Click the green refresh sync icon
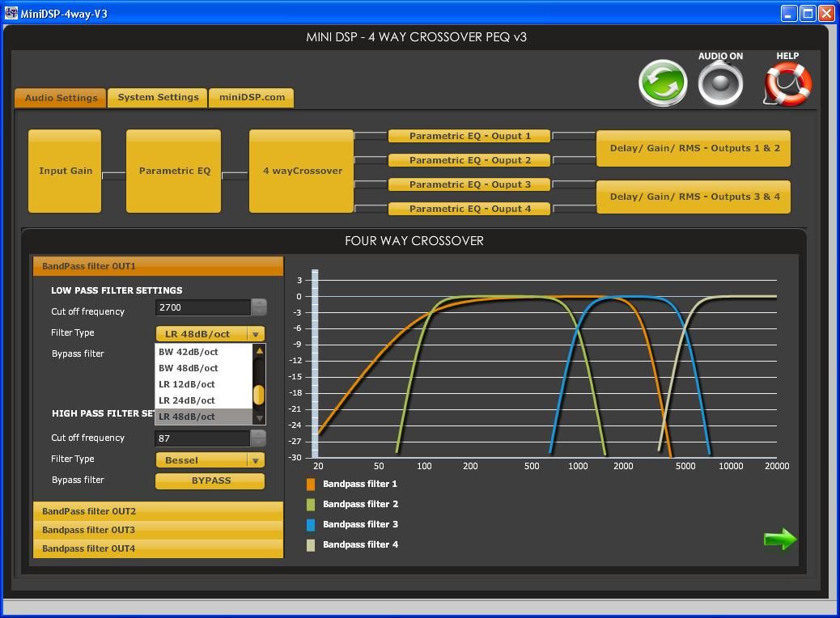This screenshot has width=840, height=618. 663,83
